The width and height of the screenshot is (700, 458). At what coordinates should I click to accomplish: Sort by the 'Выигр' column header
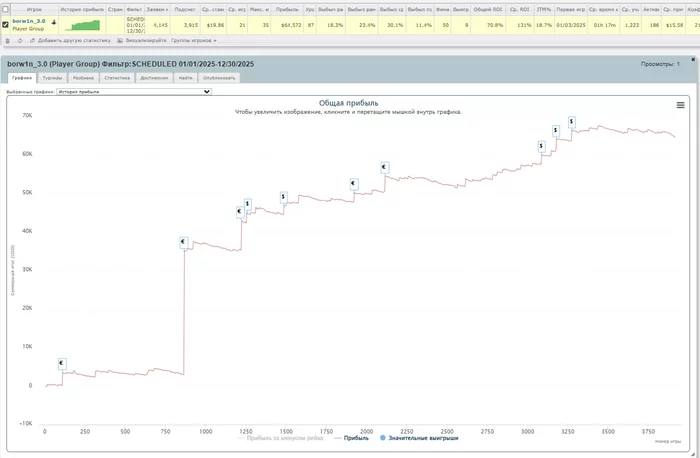click(461, 9)
